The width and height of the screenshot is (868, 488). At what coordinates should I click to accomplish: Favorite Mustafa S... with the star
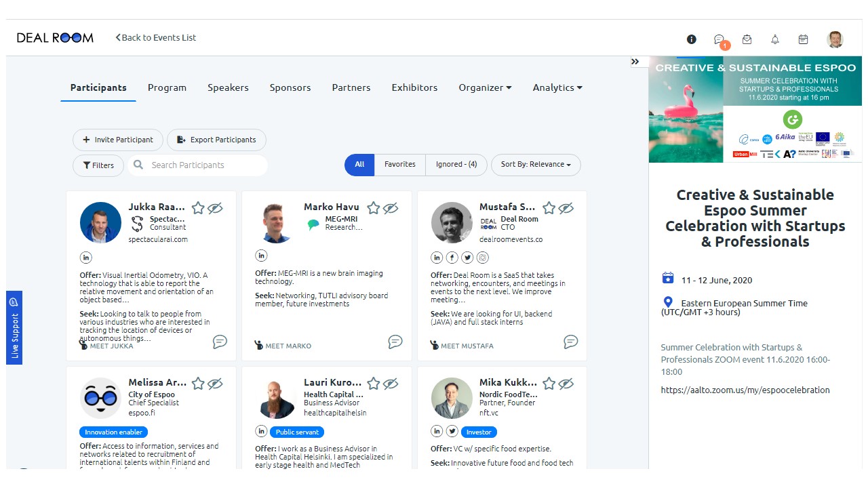(549, 208)
